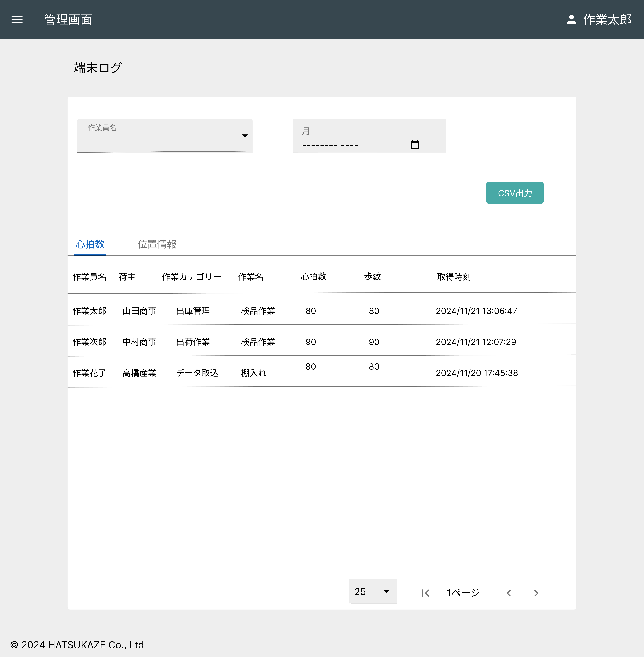Select the 歩数 value in 作業次郎 row
Viewport: 644px width, 657px height.
[x=374, y=342]
